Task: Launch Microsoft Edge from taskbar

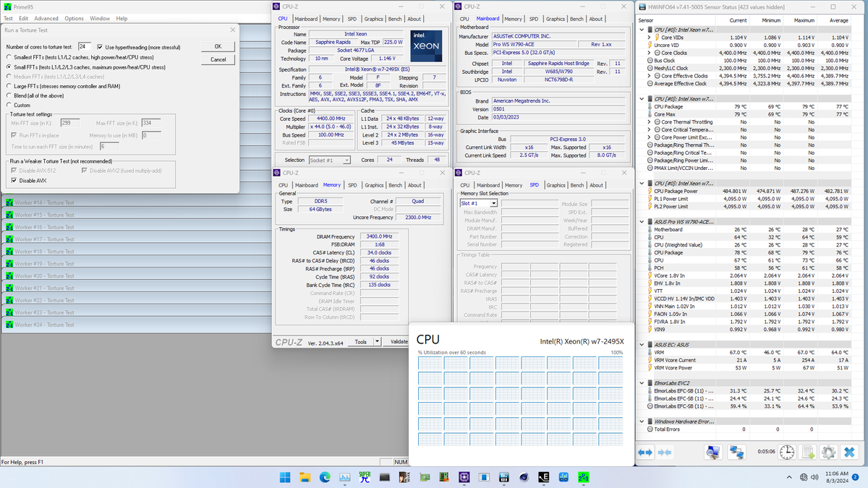Action: click(x=325, y=477)
